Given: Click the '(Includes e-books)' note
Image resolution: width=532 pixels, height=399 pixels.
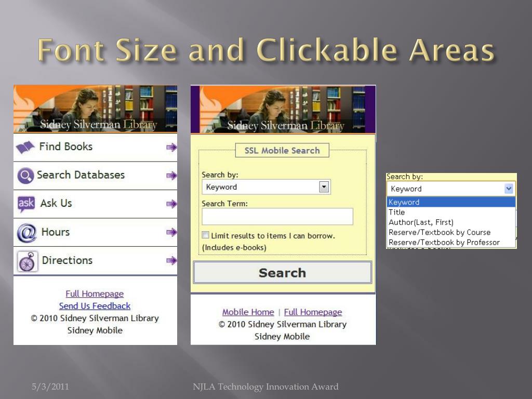Looking at the screenshot, I should (x=234, y=247).
